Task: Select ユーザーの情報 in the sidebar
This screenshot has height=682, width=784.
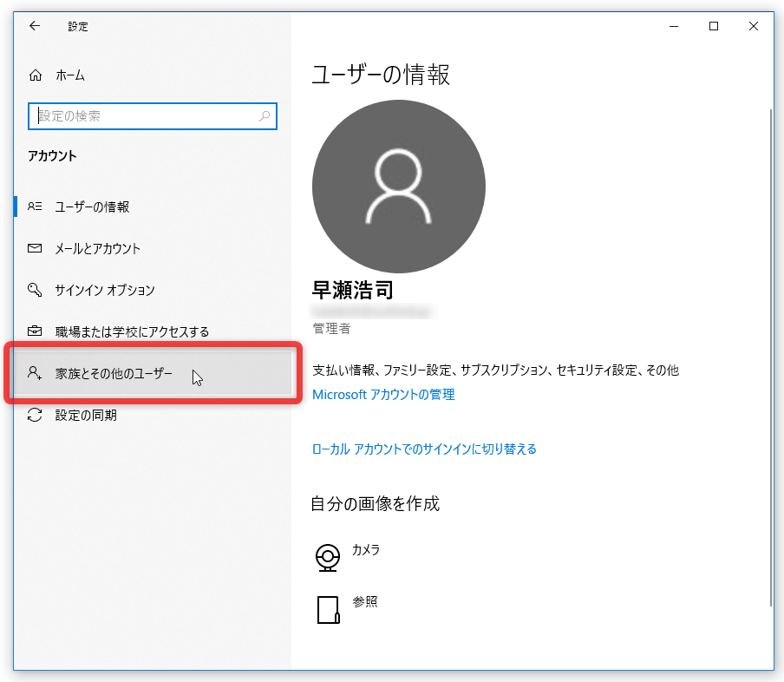Action: coord(153,207)
